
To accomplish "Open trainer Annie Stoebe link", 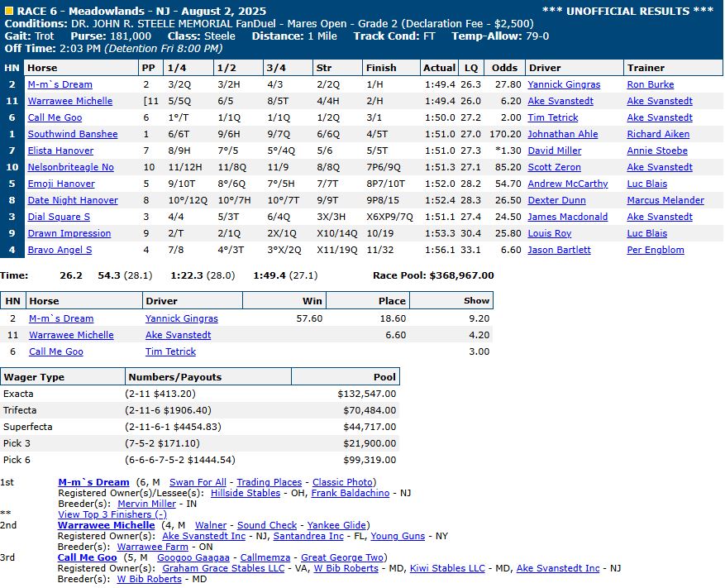I will [657, 151].
